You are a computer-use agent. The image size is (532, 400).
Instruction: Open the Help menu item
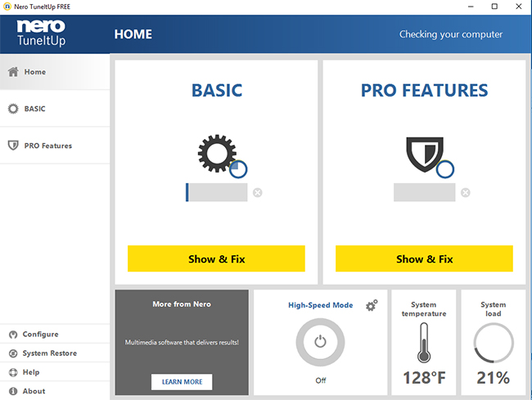click(55, 372)
